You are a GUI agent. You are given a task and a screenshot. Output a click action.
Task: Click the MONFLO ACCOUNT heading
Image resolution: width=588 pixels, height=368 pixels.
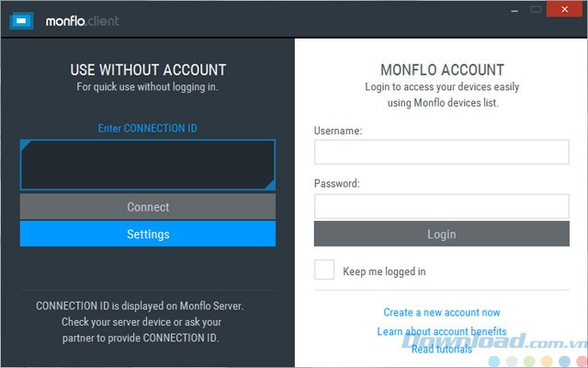coord(442,70)
